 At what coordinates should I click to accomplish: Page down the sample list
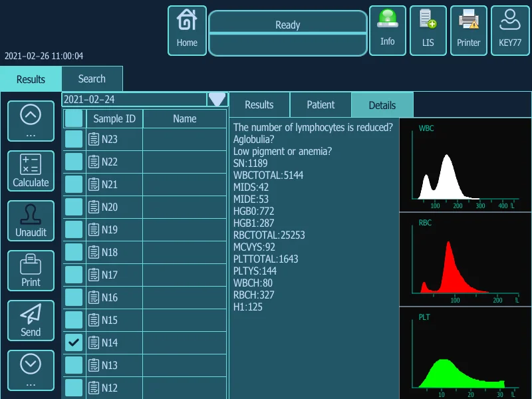(31, 370)
